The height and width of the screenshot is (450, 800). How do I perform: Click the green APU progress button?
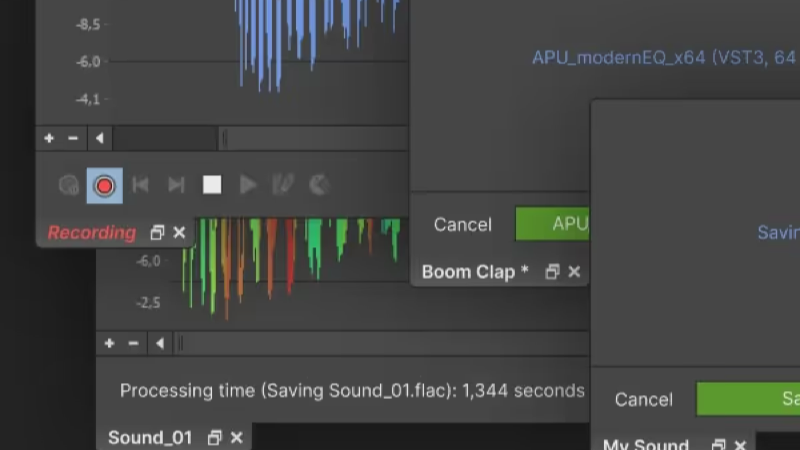[x=553, y=223]
